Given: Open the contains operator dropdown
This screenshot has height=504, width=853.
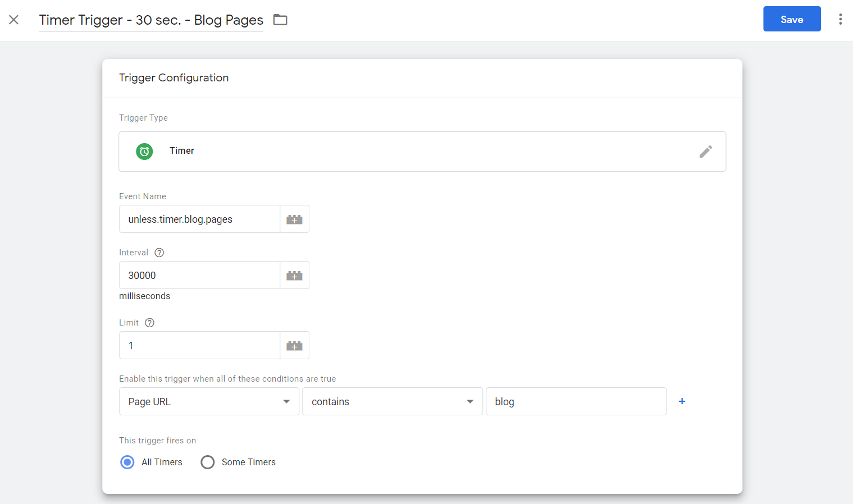Looking at the screenshot, I should pyautogui.click(x=392, y=401).
